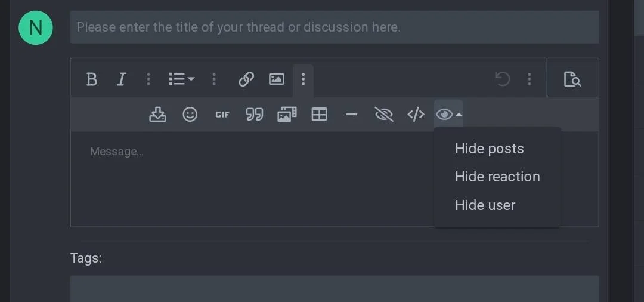Open the media gallery embed icon
Screen dimensions: 644x302
(287, 115)
